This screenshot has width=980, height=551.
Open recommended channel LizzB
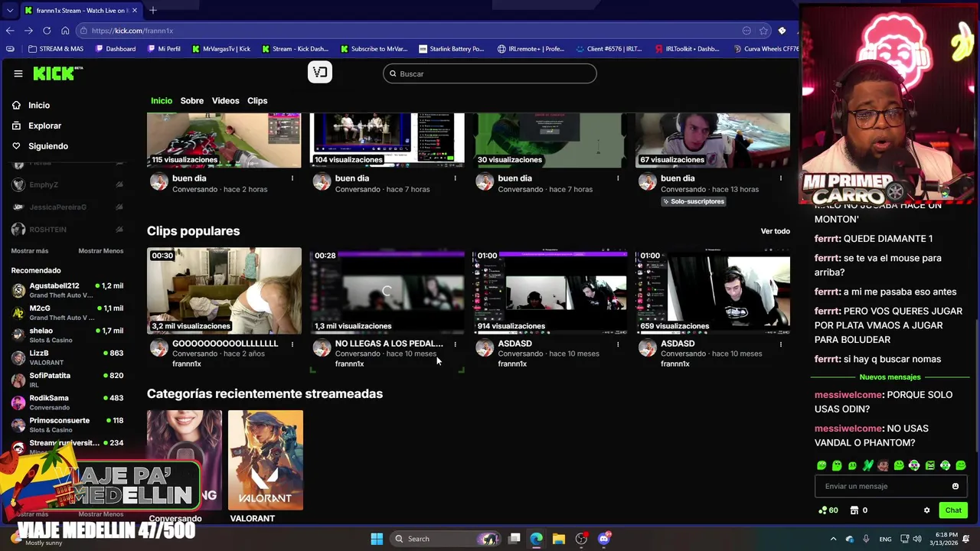tap(67, 357)
